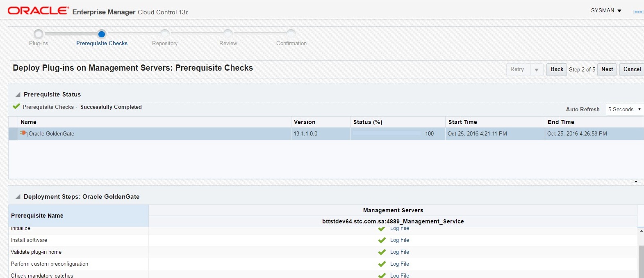Click the deployment steps vertical scrollbar thumb
Screen dimensions: 644x278
tap(641, 262)
